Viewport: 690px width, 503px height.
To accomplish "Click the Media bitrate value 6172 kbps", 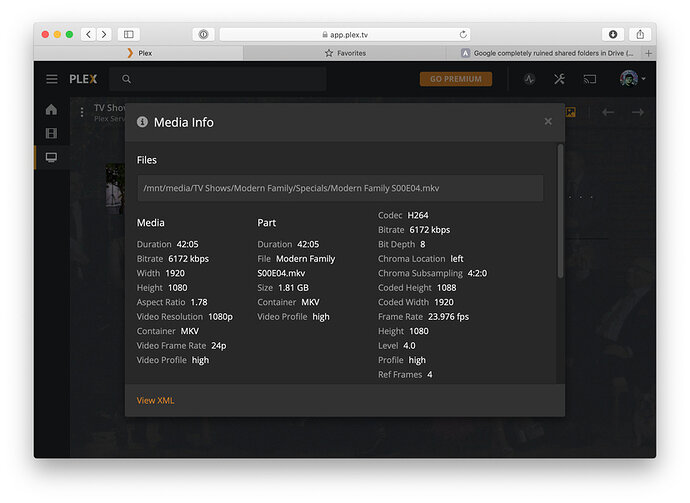I will [188, 259].
